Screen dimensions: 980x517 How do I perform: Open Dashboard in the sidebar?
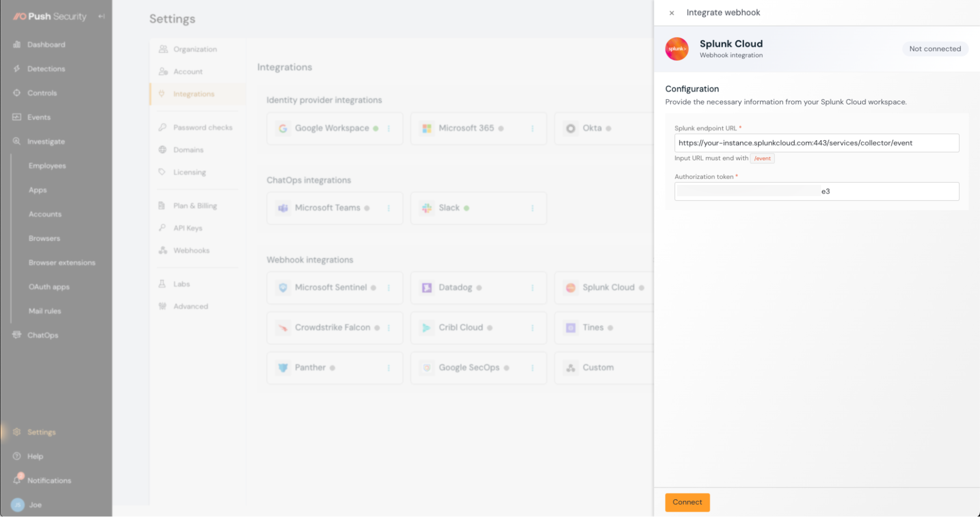46,45
